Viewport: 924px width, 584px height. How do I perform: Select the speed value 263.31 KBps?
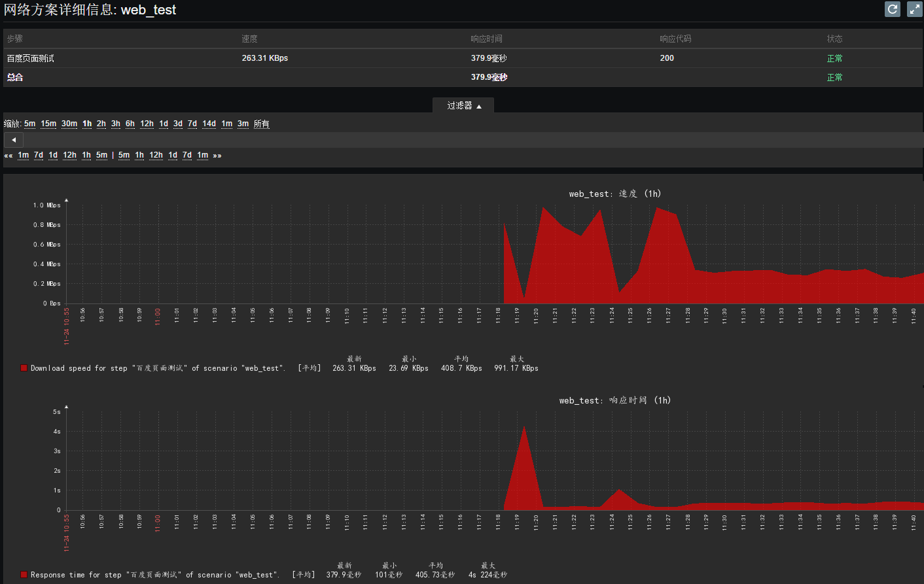[265, 58]
